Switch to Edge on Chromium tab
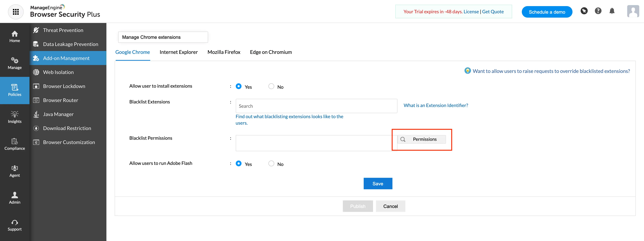Viewport: 644px width, 241px height. tap(271, 52)
